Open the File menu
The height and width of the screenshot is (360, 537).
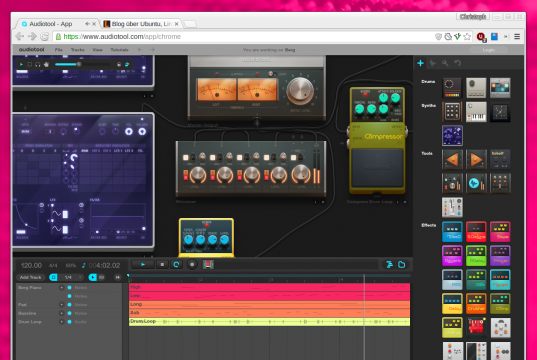[x=59, y=50]
